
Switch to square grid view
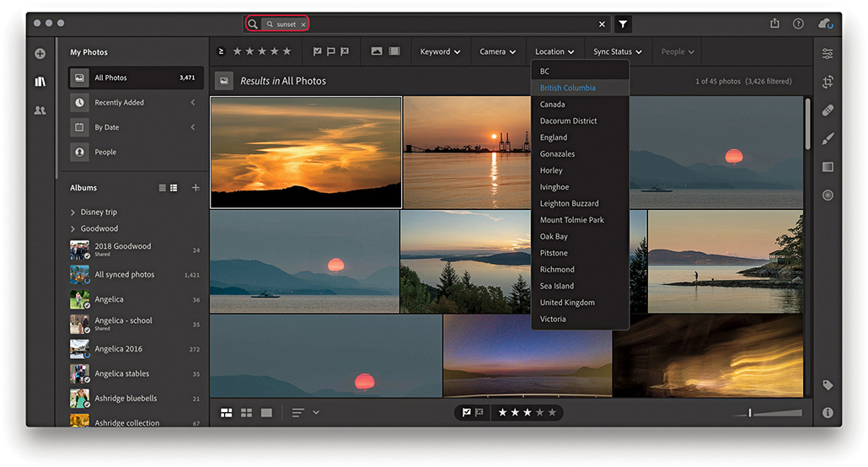tap(246, 413)
